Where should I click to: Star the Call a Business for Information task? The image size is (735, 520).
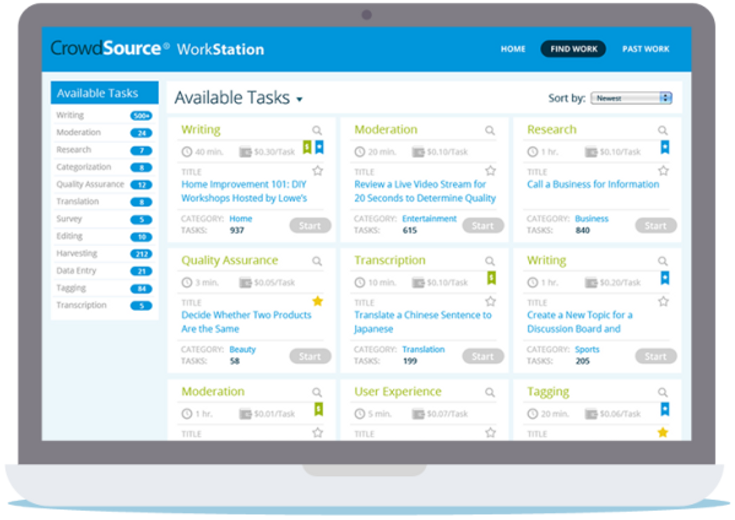[x=663, y=171]
